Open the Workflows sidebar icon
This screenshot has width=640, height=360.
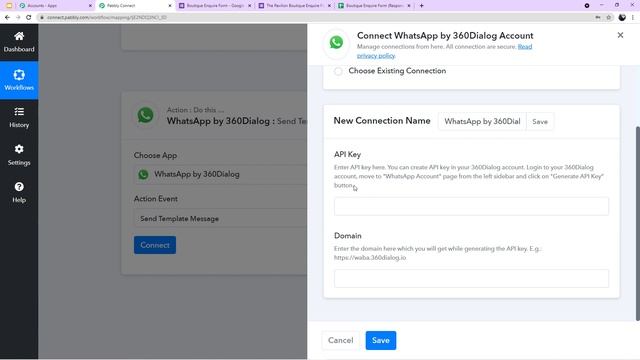pyautogui.click(x=19, y=75)
